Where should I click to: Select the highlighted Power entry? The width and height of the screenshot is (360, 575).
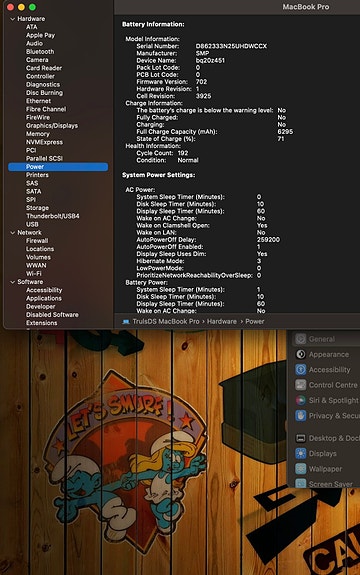[x=58, y=167]
